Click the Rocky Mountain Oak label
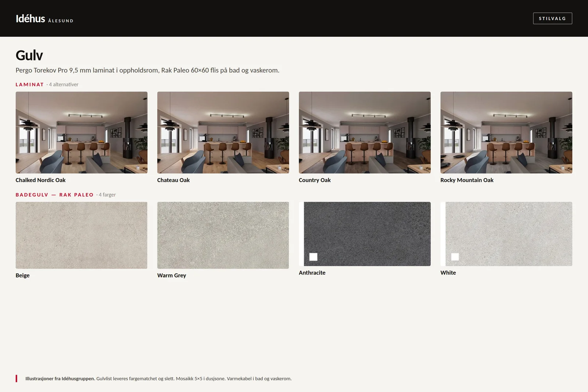The image size is (588, 392). (x=467, y=180)
